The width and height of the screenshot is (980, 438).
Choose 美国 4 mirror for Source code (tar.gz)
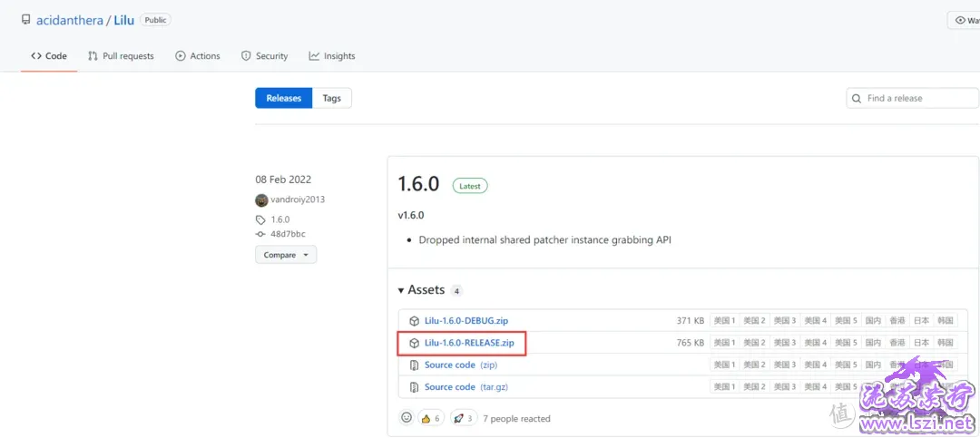pyautogui.click(x=816, y=387)
